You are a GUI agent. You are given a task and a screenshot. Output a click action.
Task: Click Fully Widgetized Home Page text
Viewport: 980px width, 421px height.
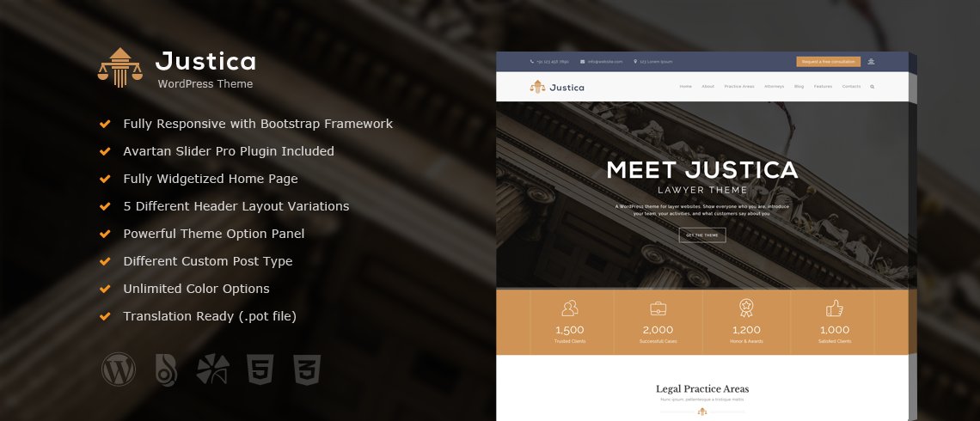[x=210, y=179]
